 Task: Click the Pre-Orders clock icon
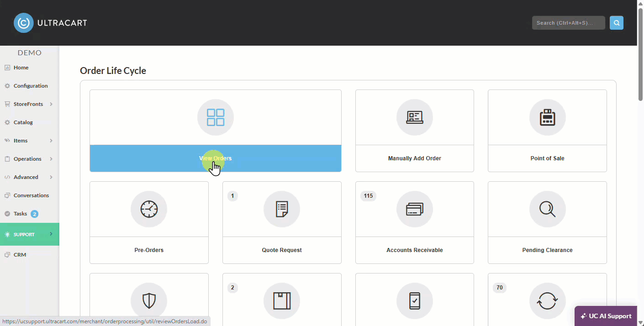(x=149, y=209)
